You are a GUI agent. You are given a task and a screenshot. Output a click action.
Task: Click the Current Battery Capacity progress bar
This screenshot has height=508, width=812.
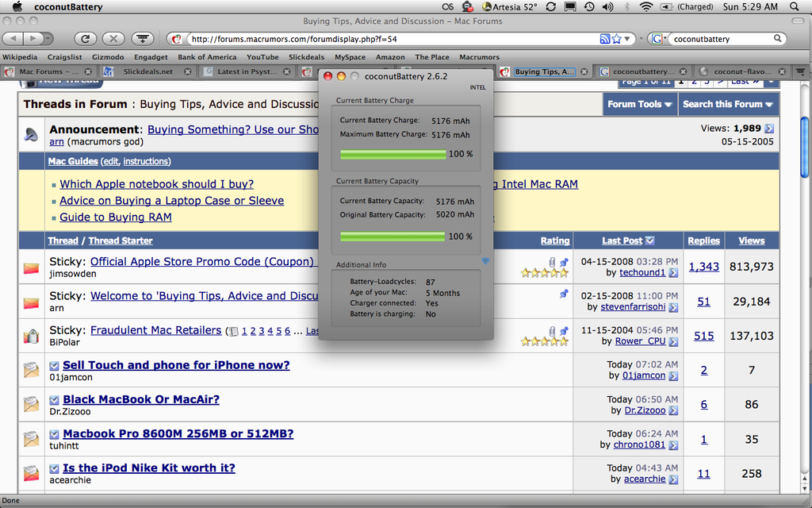coord(393,237)
